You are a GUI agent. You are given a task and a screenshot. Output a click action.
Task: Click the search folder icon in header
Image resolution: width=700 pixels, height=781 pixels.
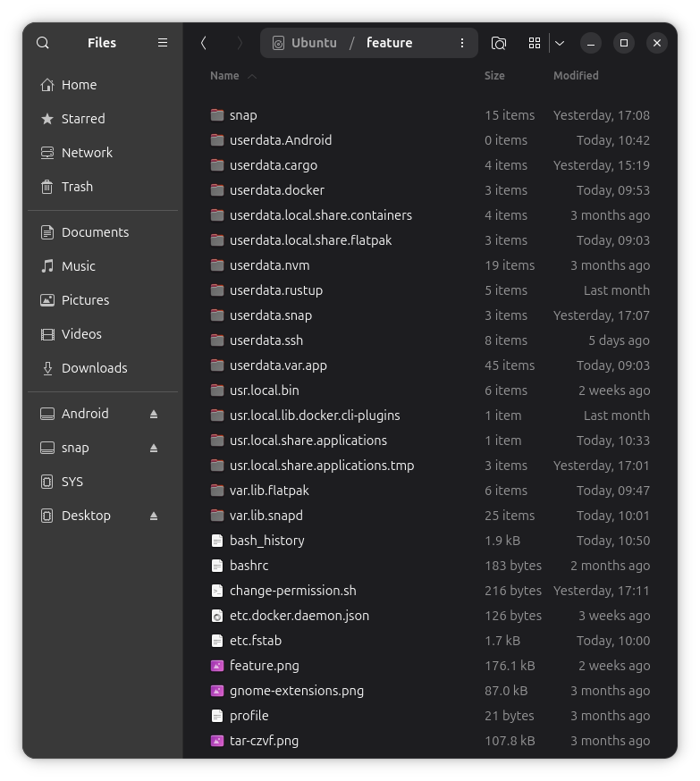(499, 43)
